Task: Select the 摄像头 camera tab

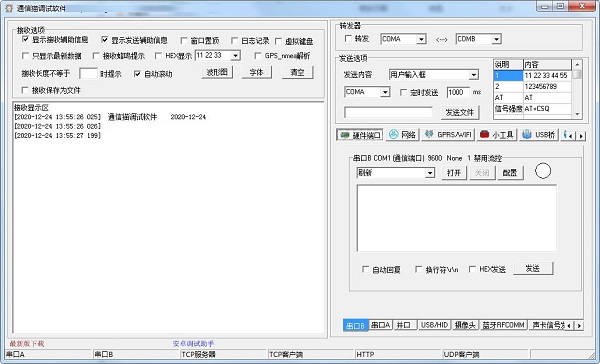Action: click(x=465, y=325)
